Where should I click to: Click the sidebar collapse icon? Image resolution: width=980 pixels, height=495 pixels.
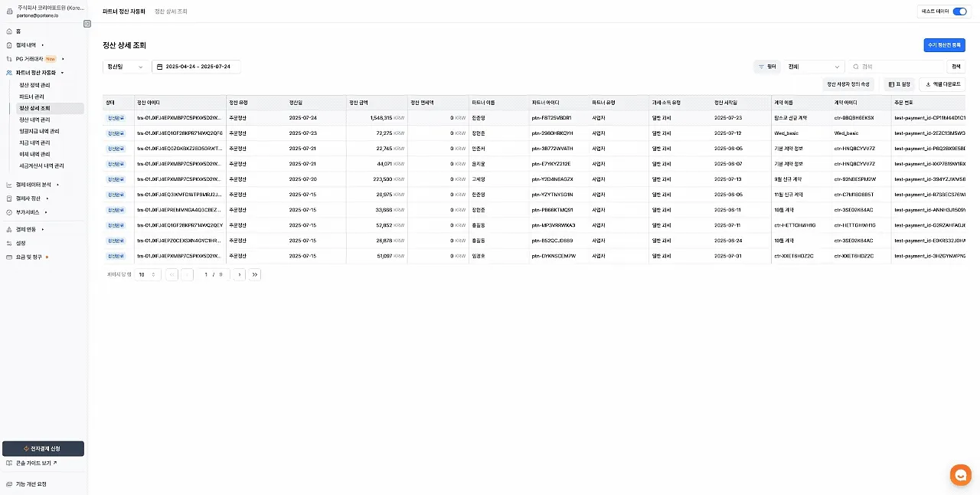[87, 24]
